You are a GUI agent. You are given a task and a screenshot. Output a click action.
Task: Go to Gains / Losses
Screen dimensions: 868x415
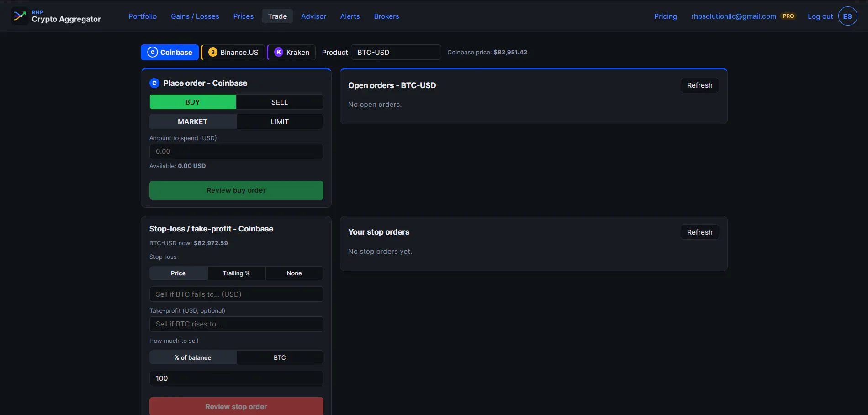pos(195,16)
